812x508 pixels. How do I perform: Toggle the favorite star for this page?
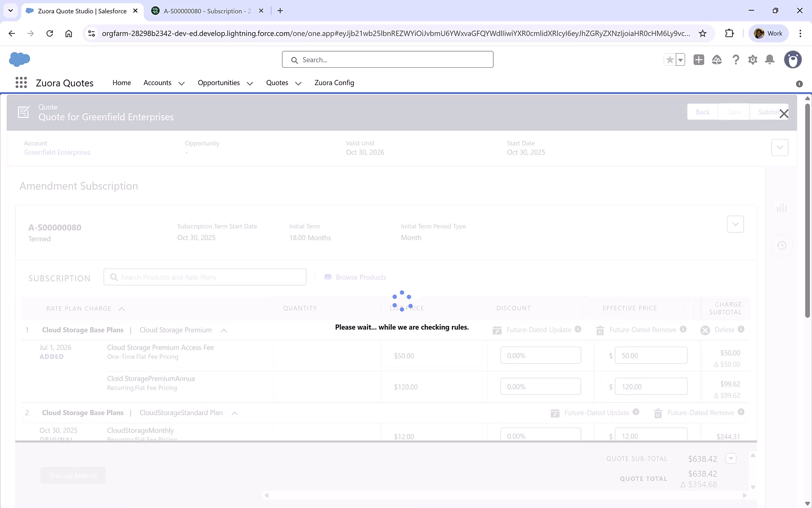[669, 60]
